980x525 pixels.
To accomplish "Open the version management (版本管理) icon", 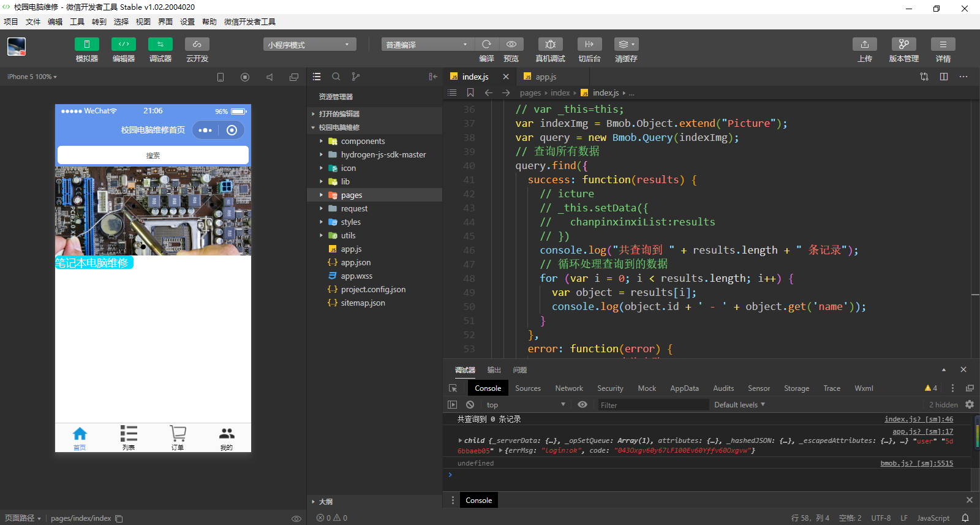I will point(903,44).
